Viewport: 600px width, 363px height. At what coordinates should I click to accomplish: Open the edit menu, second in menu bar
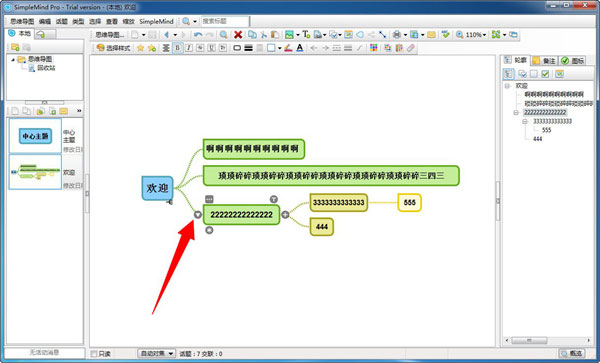point(45,21)
